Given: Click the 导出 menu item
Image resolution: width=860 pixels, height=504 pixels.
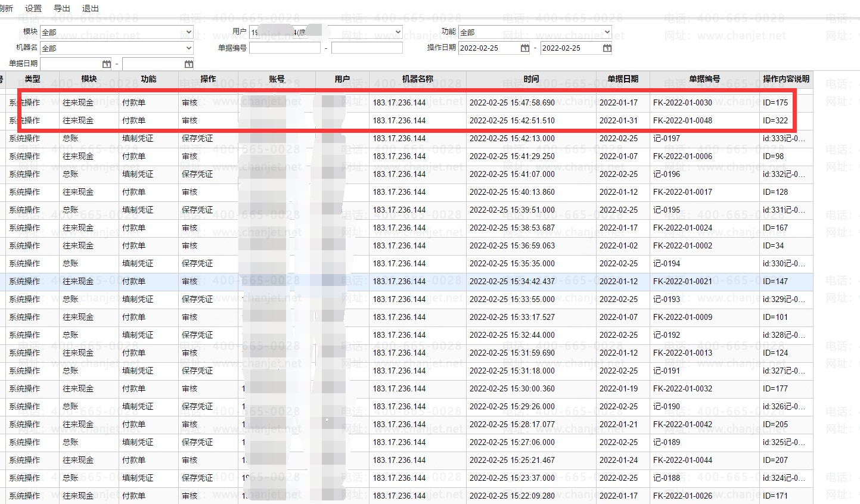Looking at the screenshot, I should click(x=62, y=8).
